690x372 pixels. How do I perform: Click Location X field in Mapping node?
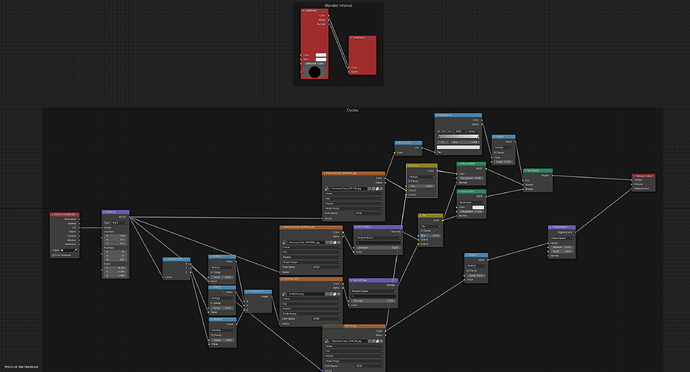click(115, 236)
